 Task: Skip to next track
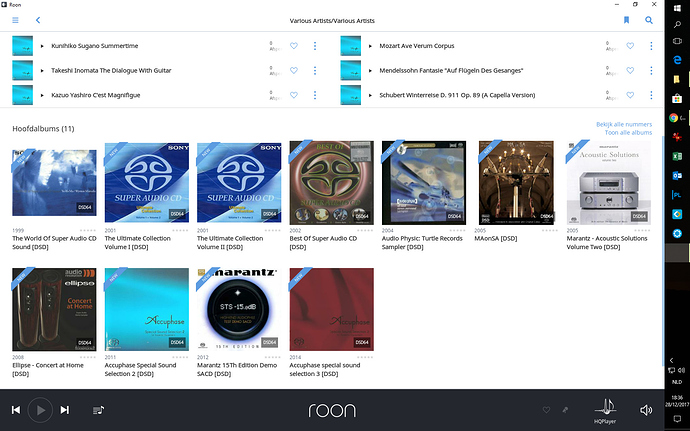(x=65, y=410)
